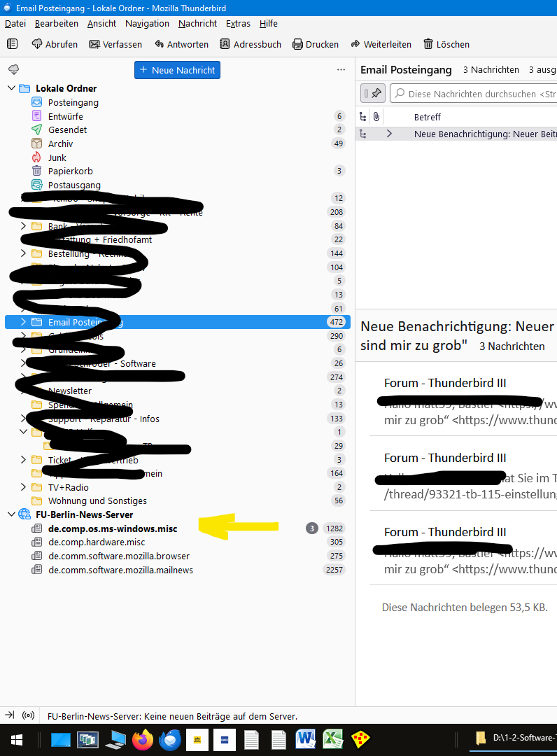Open the Datei menu

[x=15, y=24]
